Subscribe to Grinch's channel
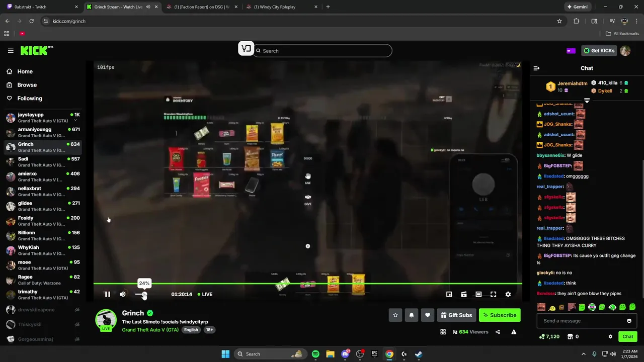The height and width of the screenshot is (362, 644). (x=500, y=315)
